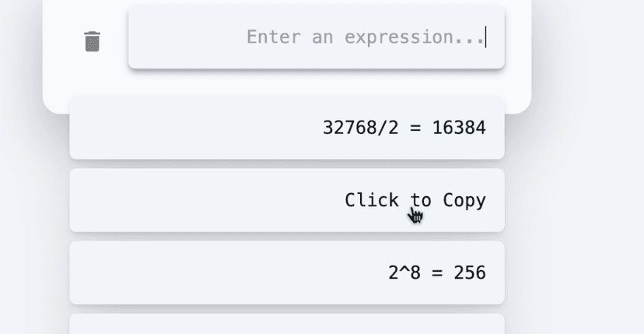644x334 pixels.
Task: Select the partially visible bottom history card
Action: [x=287, y=324]
